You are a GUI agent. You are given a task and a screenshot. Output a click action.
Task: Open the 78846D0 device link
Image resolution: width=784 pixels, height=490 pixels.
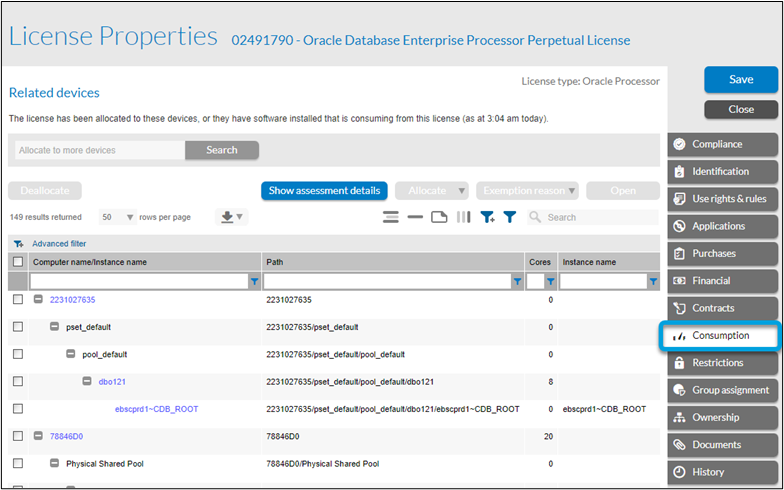66,436
